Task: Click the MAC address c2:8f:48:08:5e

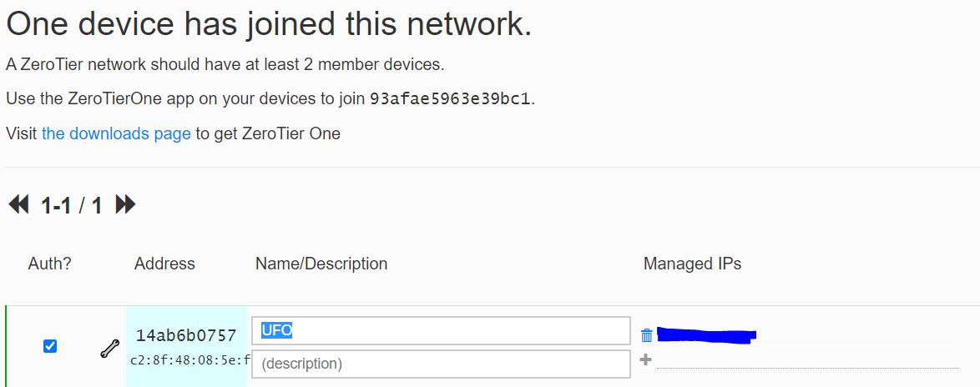Action: click(x=190, y=361)
